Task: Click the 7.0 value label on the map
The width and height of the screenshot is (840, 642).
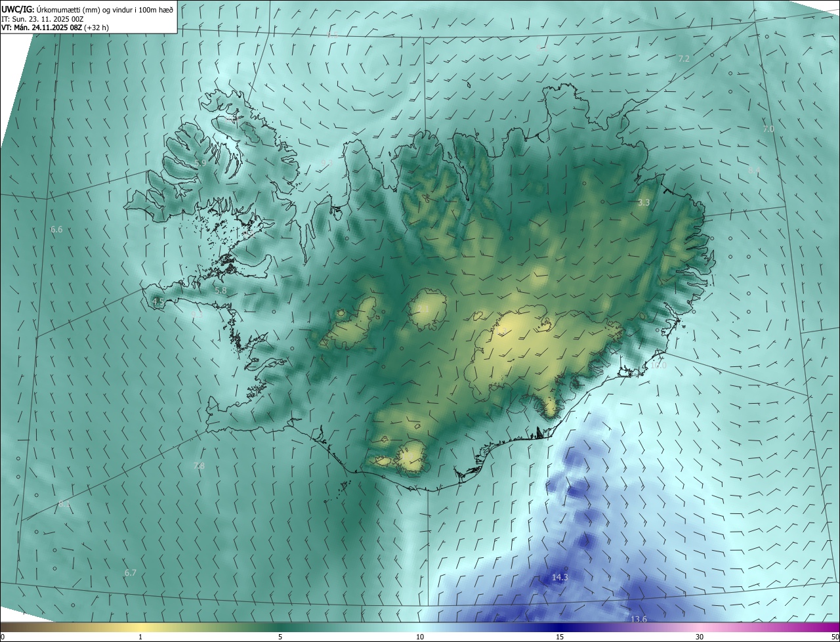Action: coord(768,129)
